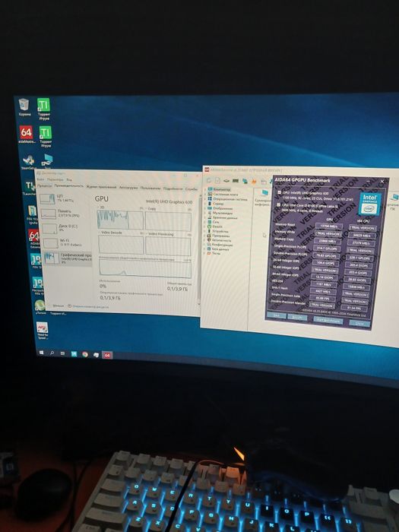The height and width of the screenshot is (532, 399).
Task: Open the TLauncher desktop icon
Action: pos(30,188)
